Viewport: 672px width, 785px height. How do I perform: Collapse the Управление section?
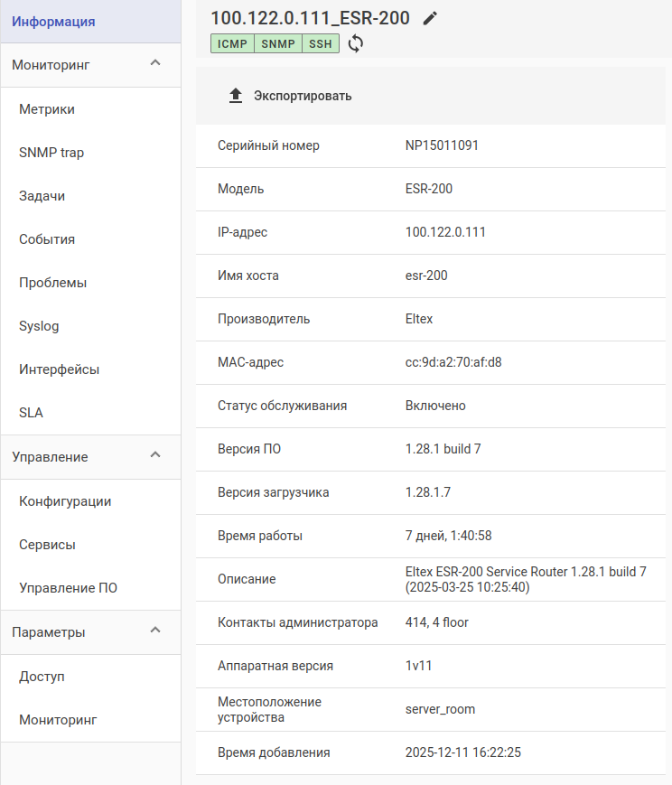(x=155, y=455)
